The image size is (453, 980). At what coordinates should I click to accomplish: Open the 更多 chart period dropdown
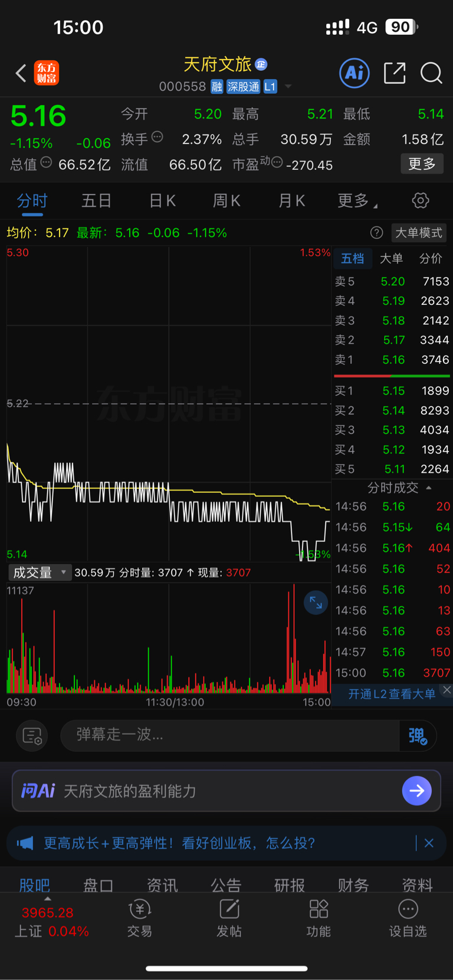click(357, 201)
